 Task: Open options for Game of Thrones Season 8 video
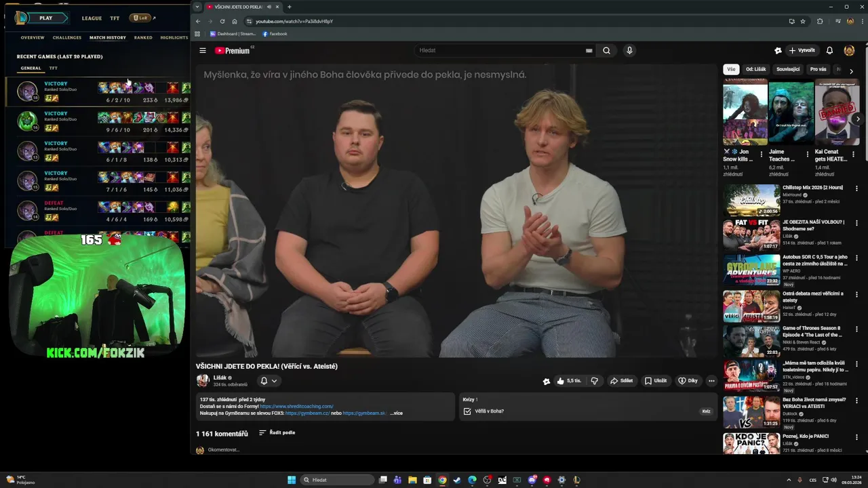[856, 329]
